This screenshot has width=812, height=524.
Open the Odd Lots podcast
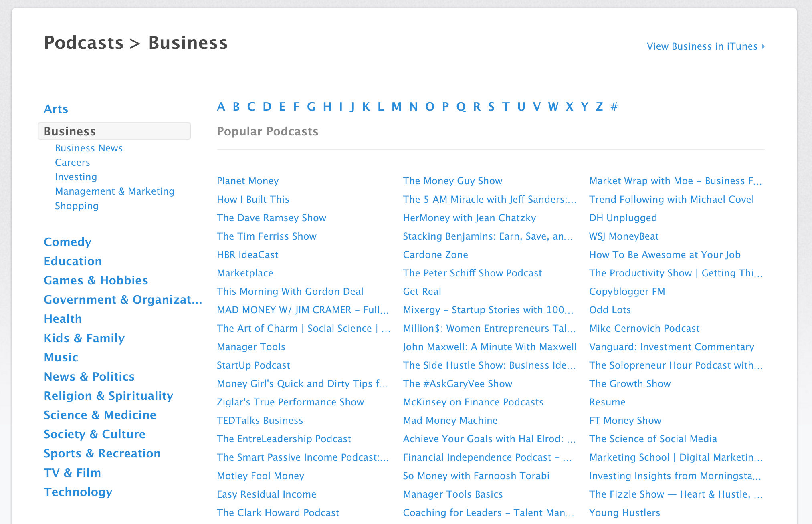(610, 310)
